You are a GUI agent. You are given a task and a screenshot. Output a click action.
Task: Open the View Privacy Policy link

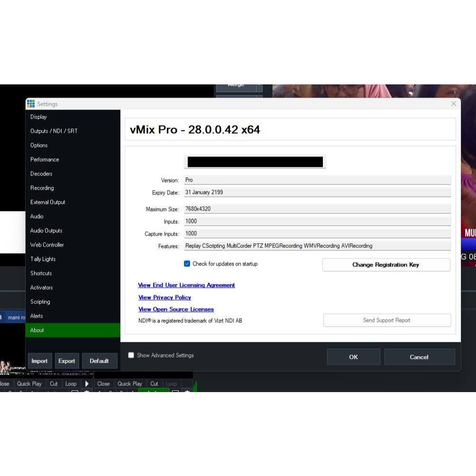pyautogui.click(x=165, y=298)
